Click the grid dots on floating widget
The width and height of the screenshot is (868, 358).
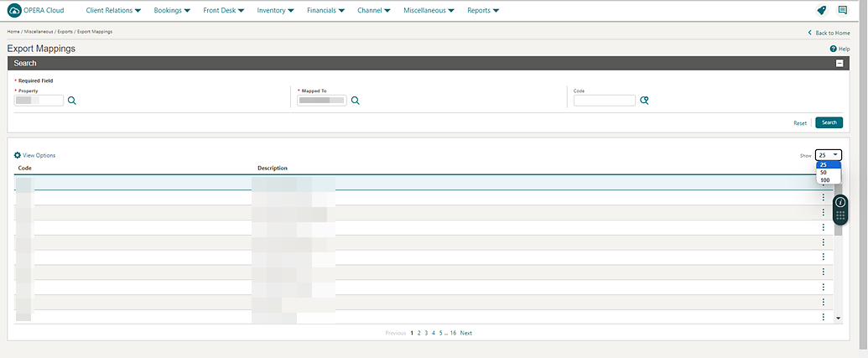pos(840,215)
